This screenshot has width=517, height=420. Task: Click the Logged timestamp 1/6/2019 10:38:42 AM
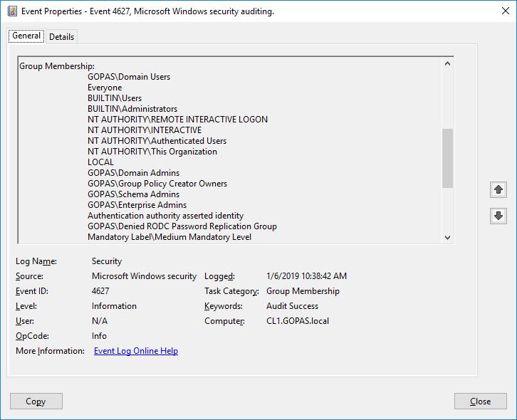[x=307, y=276]
